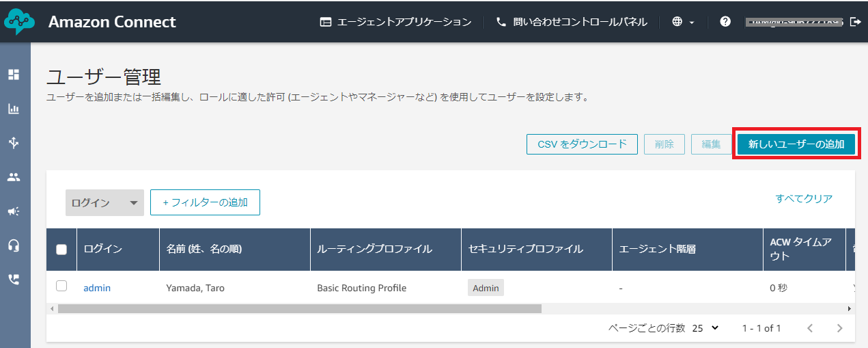Click the scrollbar right arrow
Image resolution: width=868 pixels, height=348 pixels.
click(850, 308)
